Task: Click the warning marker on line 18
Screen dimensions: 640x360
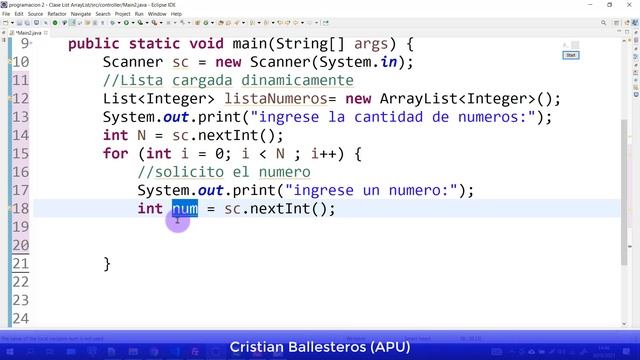Action: click(x=10, y=209)
